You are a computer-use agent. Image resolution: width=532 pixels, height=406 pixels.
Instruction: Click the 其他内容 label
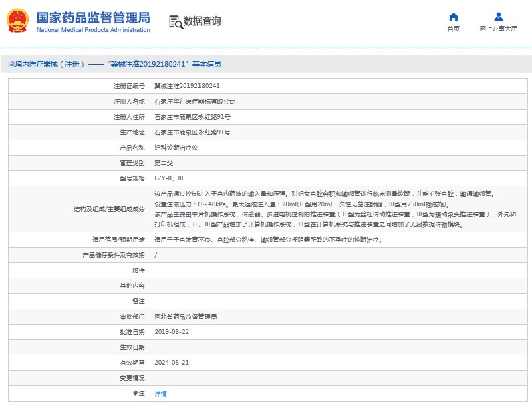(132, 286)
